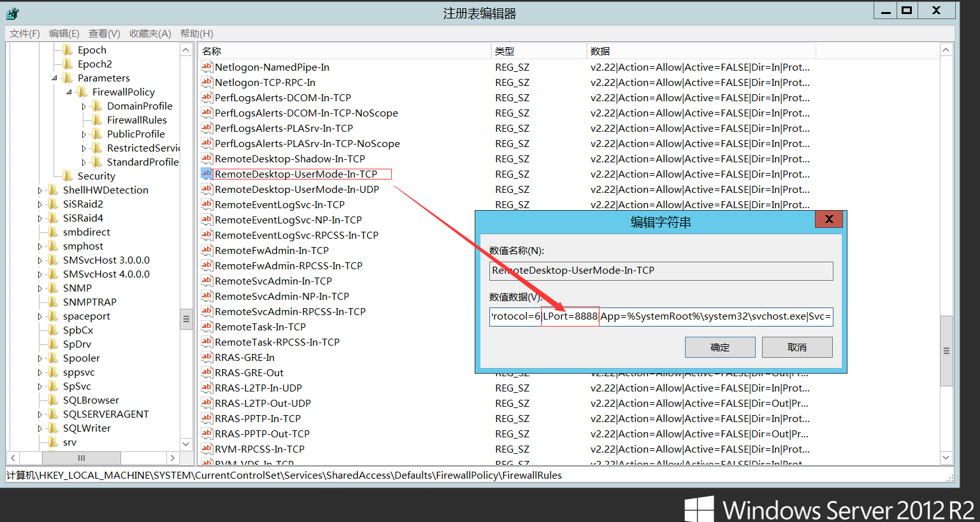This screenshot has height=522, width=980.
Task: Expand the SNMP tree node
Action: (40, 288)
